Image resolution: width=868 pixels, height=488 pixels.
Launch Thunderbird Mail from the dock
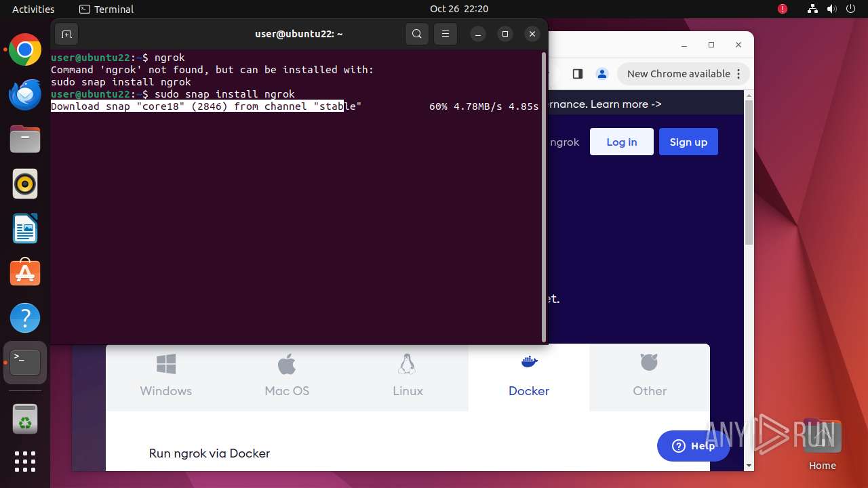pyautogui.click(x=25, y=94)
